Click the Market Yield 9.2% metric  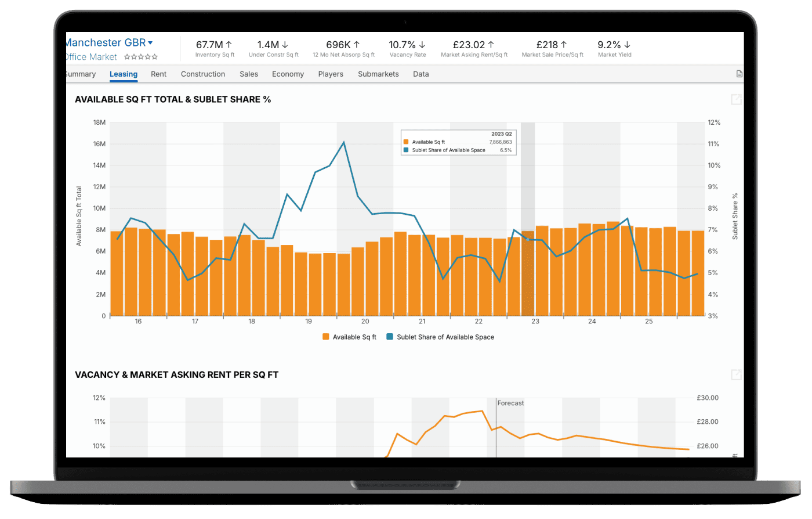614,49
